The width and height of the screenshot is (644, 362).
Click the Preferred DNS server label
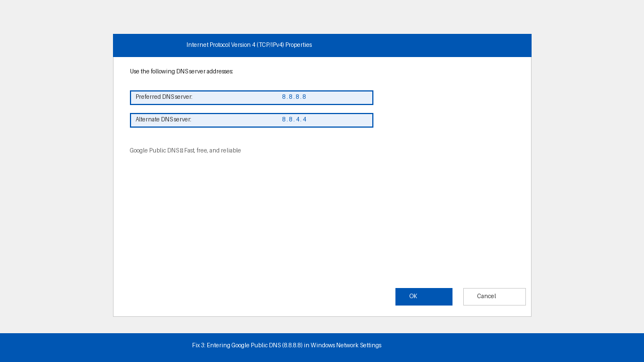[164, 97]
